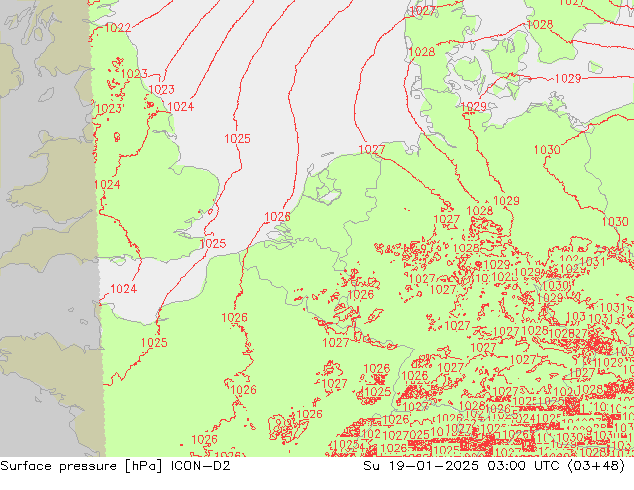Select the "1024" label in the English Channel

[123, 289]
